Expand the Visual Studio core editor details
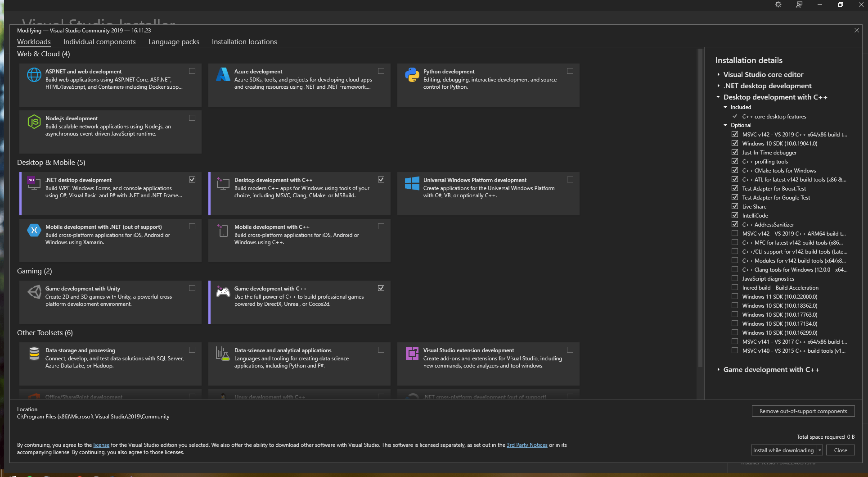The height and width of the screenshot is (477, 868). coord(718,74)
